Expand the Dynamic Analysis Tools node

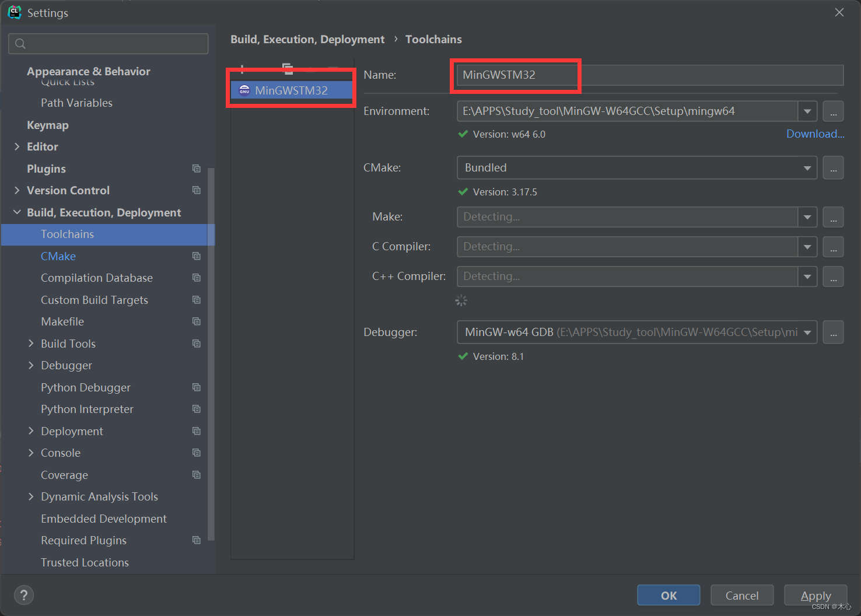[31, 496]
